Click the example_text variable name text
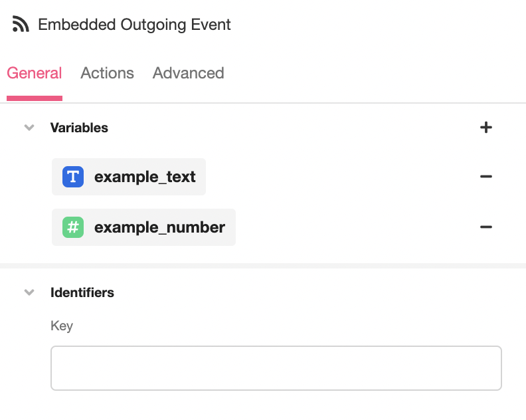Screen dimensions: 526x420 click(x=145, y=177)
